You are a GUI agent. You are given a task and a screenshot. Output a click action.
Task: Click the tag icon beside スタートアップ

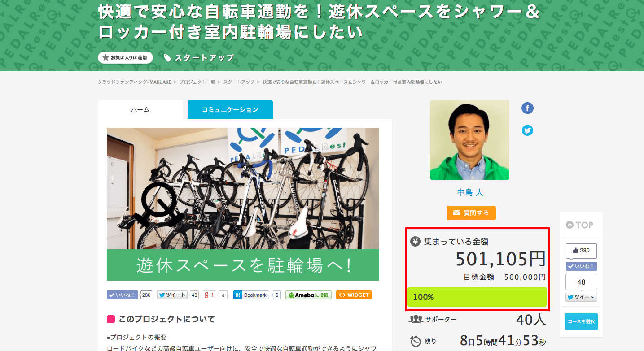tap(167, 58)
